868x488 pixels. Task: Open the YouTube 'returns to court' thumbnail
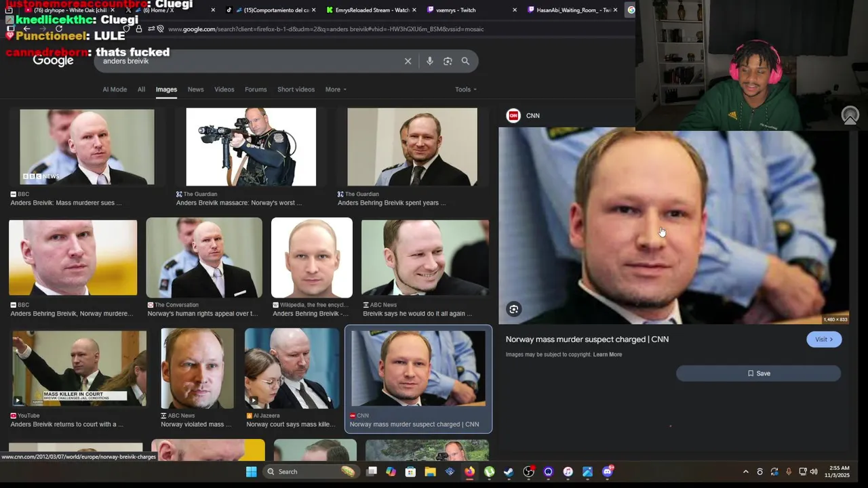[x=79, y=369]
